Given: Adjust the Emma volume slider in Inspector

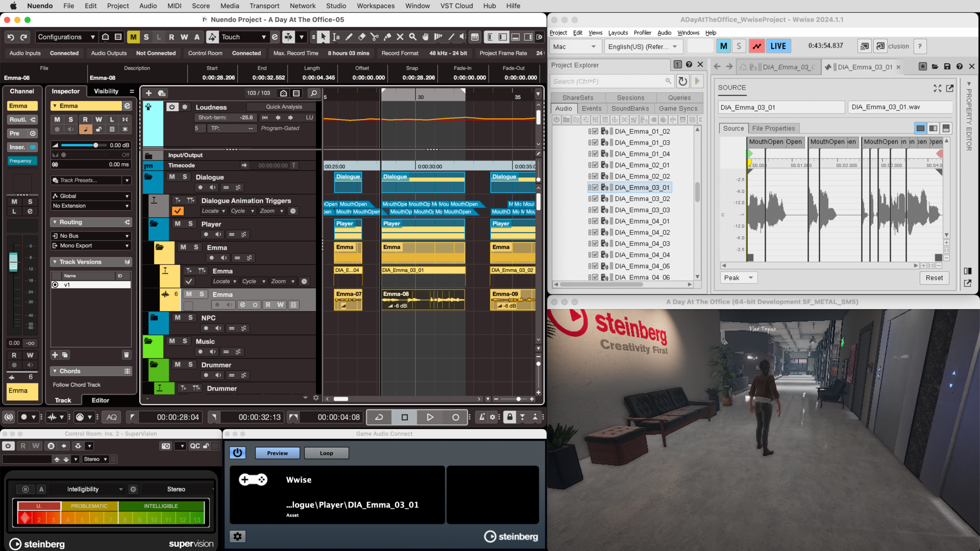Looking at the screenshot, I should [x=96, y=145].
